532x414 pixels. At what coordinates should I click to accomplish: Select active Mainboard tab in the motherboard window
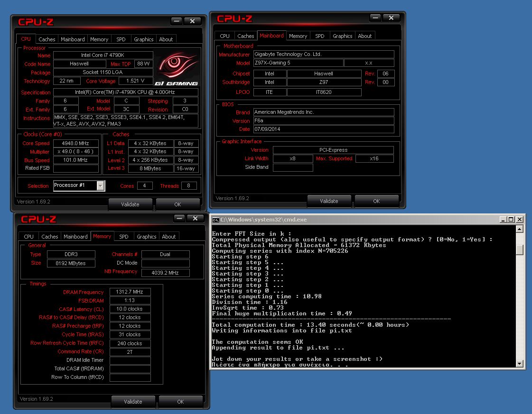(271, 36)
